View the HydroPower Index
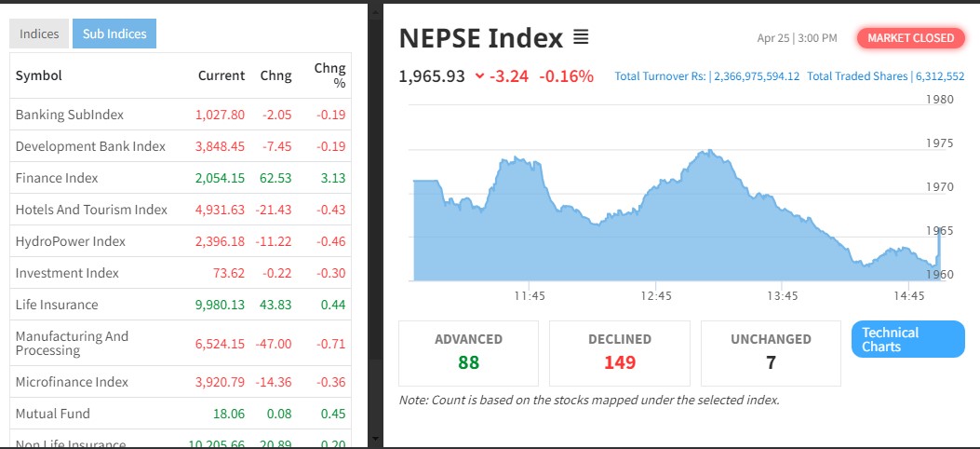The height and width of the screenshot is (449, 980). 71,241
